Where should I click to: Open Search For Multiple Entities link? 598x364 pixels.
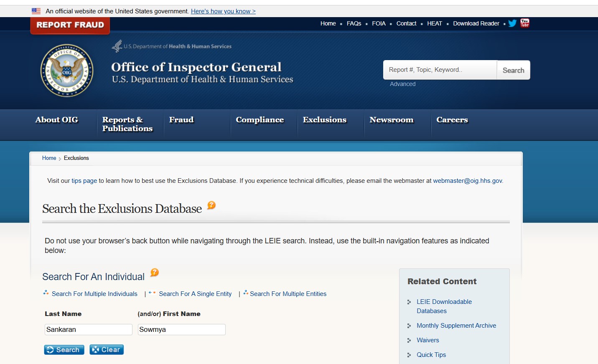288,294
